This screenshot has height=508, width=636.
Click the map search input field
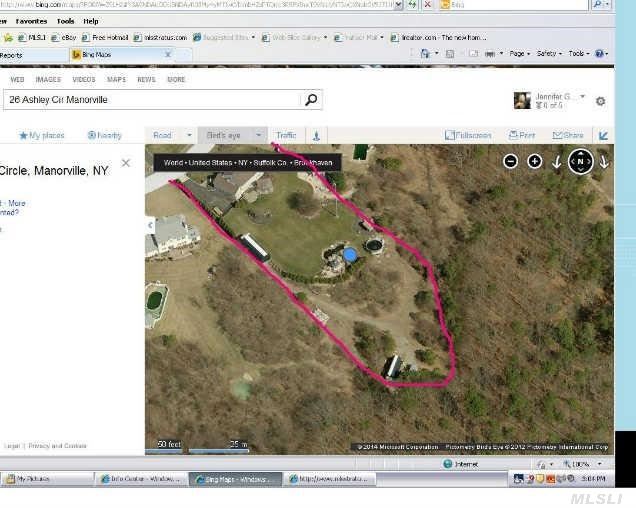tap(150, 100)
